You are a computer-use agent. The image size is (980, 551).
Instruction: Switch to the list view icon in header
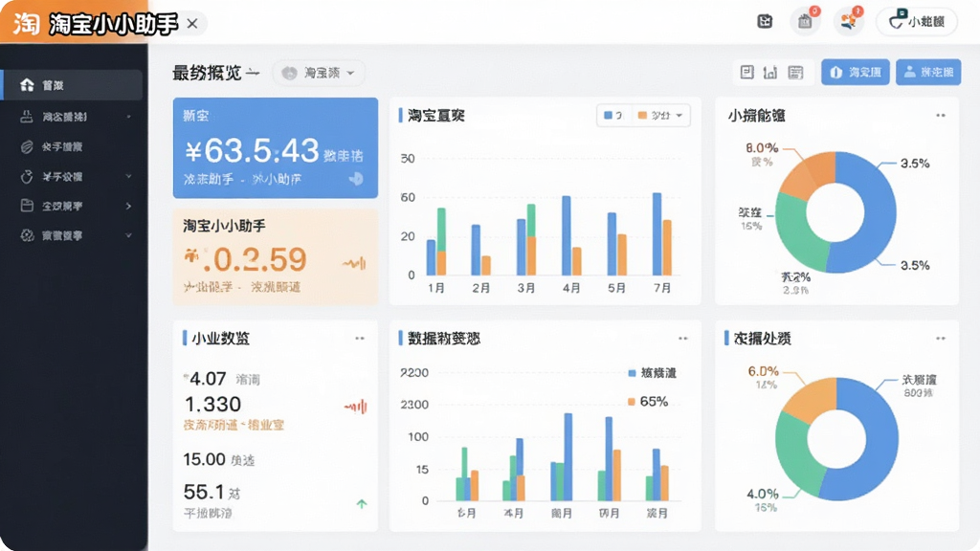coord(795,73)
